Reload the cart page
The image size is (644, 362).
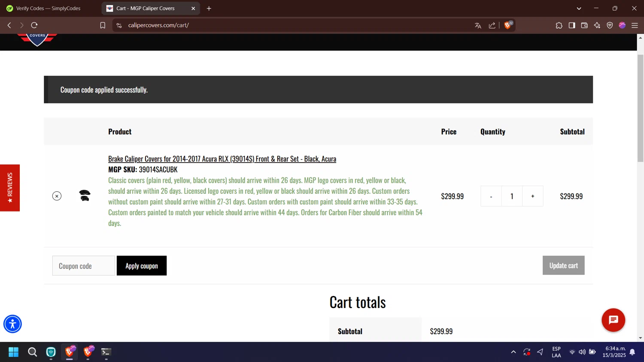click(34, 25)
